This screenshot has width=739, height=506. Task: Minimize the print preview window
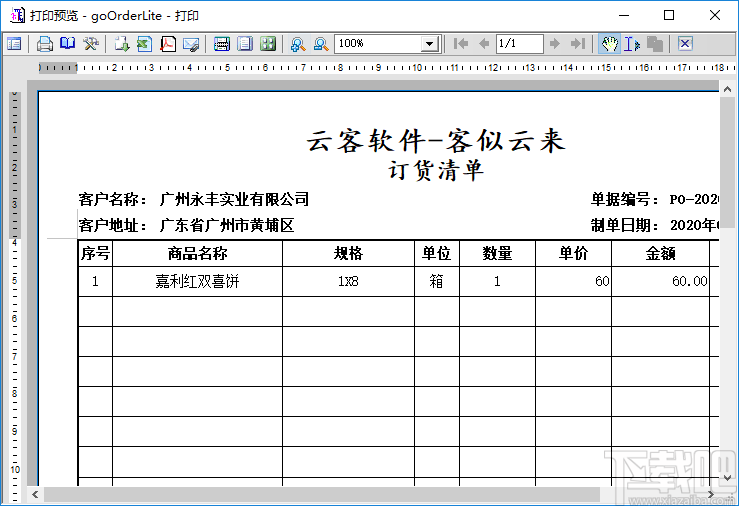(x=624, y=15)
